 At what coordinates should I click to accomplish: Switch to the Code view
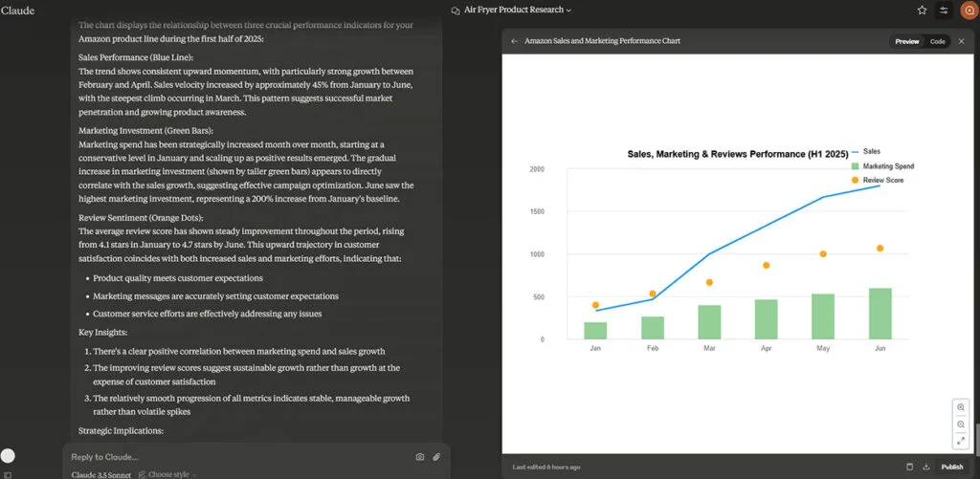tap(937, 42)
